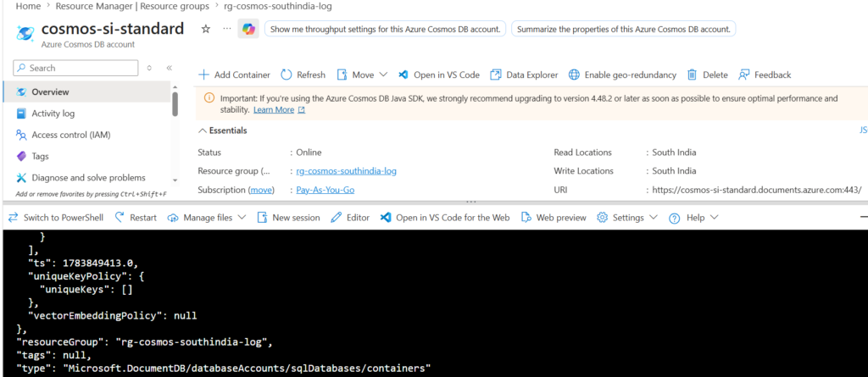This screenshot has height=377, width=868.
Task: Go to Home breadcrumb
Action: 27,6
